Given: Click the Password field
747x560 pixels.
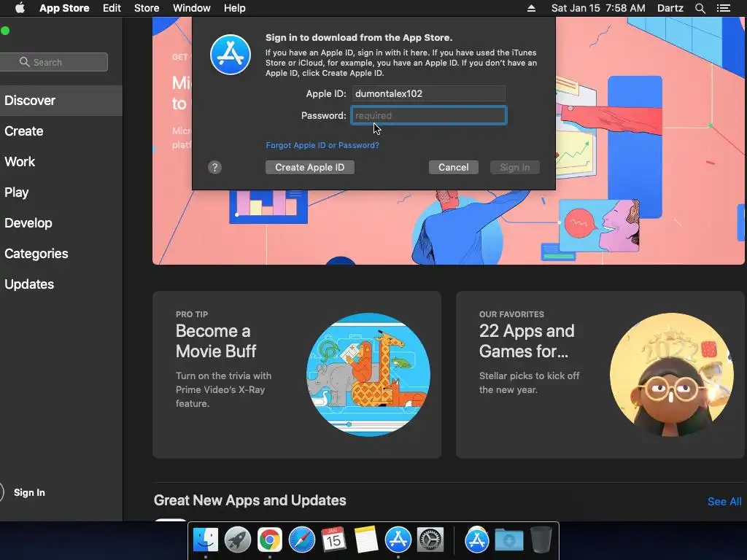Looking at the screenshot, I should [x=429, y=116].
